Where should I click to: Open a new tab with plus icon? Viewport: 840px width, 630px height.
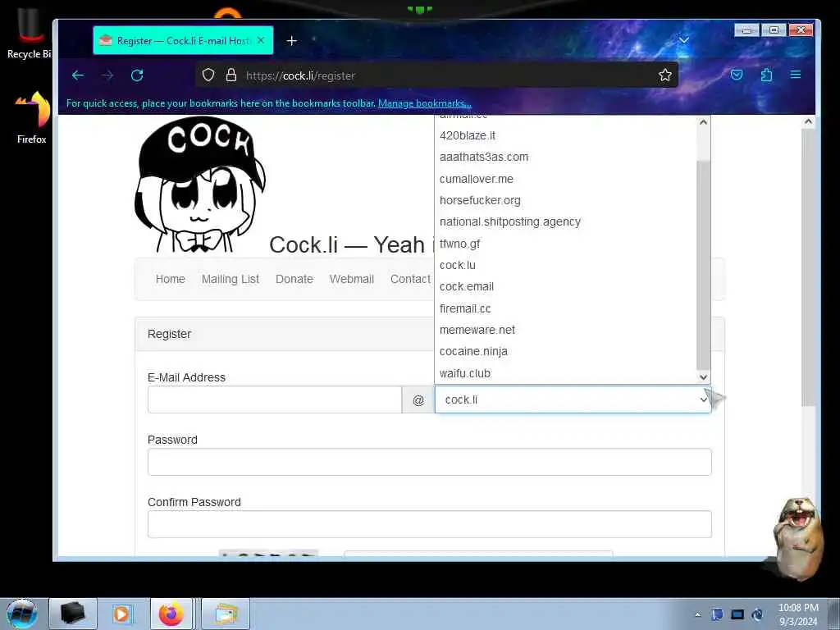pyautogui.click(x=291, y=41)
